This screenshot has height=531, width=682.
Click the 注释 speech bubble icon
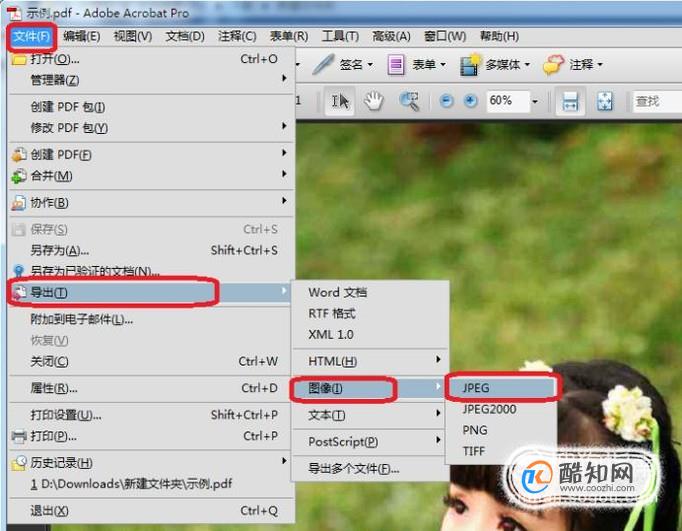click(553, 65)
